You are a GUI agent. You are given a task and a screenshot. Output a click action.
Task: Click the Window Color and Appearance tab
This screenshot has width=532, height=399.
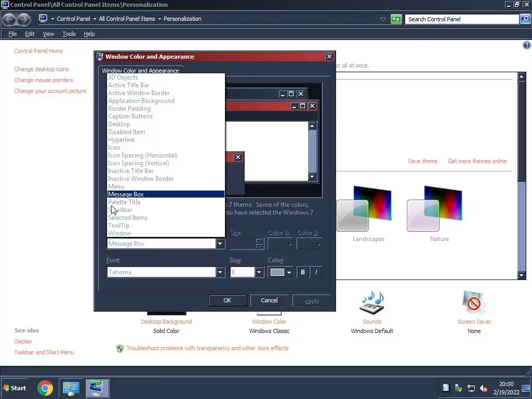(140, 70)
